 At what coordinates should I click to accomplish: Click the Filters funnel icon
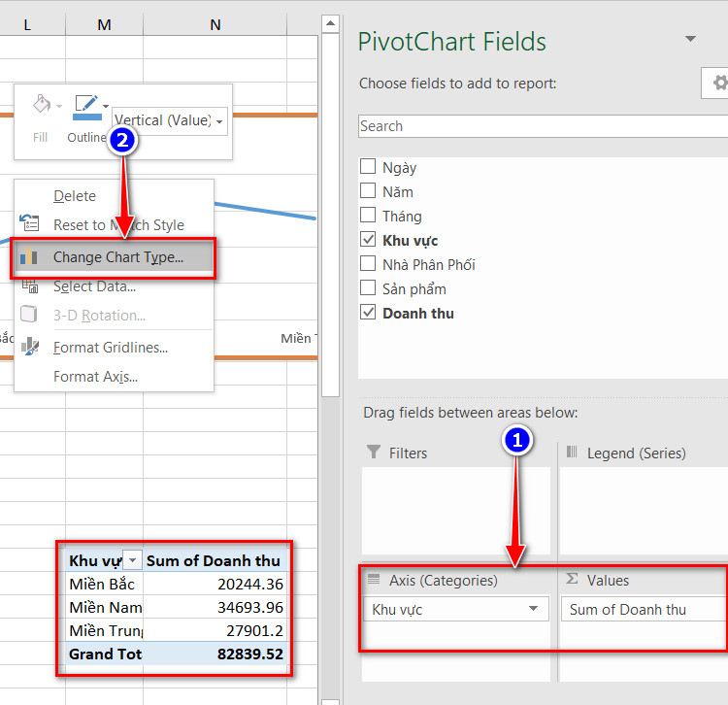click(374, 452)
